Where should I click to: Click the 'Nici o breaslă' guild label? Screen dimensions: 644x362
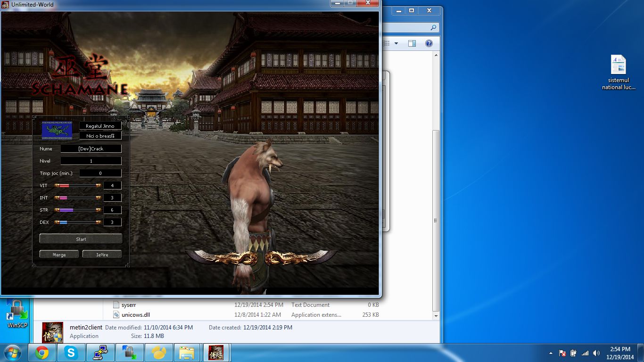(100, 136)
